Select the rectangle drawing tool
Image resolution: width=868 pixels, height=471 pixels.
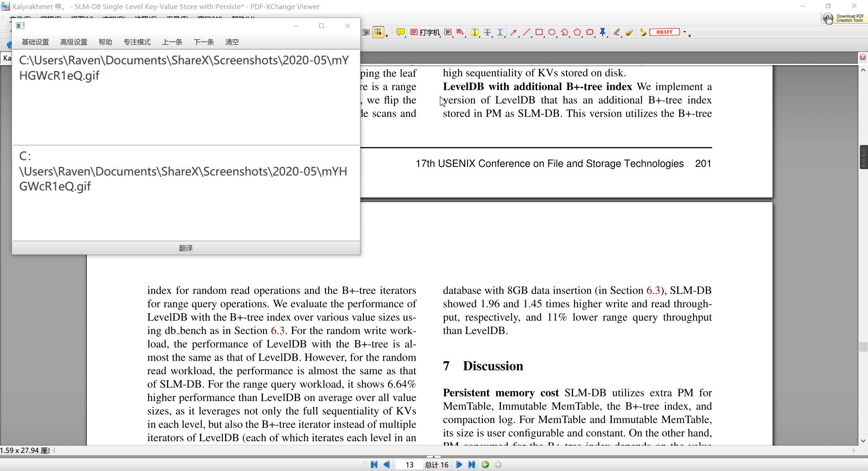pos(539,32)
